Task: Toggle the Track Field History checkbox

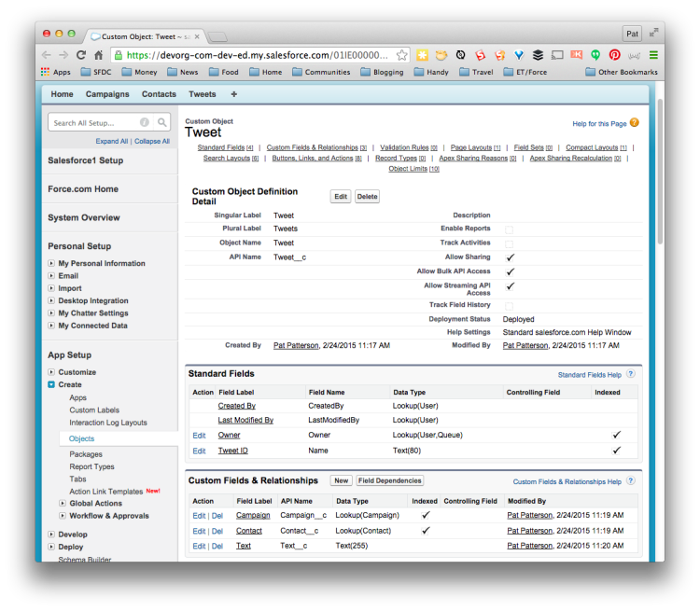Action: coord(509,306)
